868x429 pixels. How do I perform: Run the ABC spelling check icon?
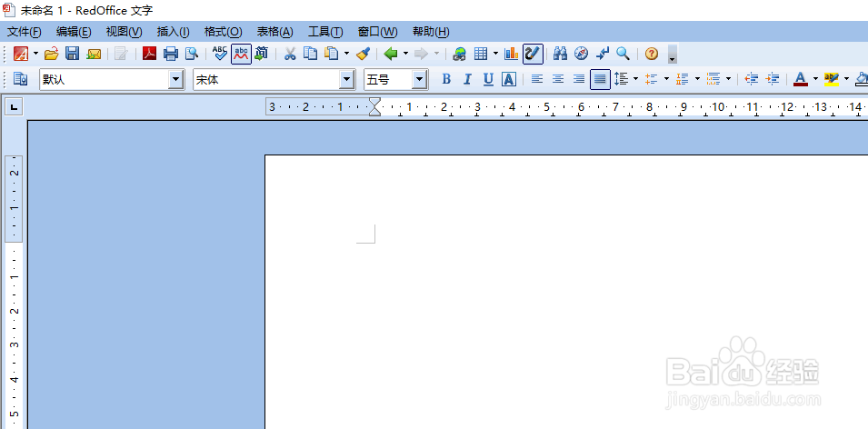(x=220, y=54)
